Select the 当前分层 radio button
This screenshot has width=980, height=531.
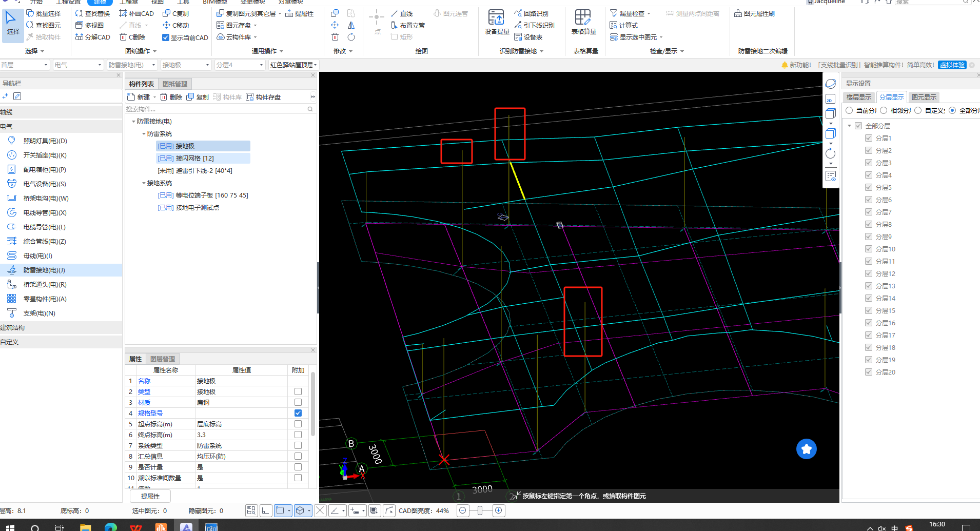tap(850, 110)
